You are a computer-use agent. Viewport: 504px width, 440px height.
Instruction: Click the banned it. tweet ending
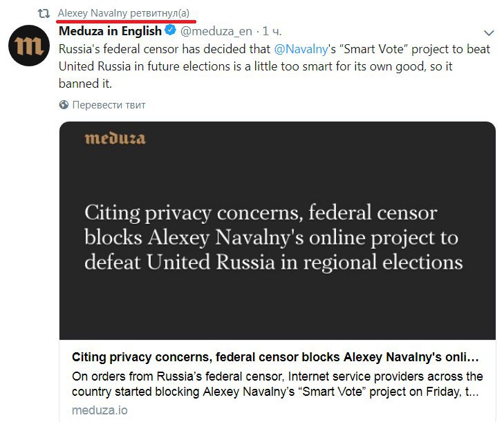click(85, 84)
